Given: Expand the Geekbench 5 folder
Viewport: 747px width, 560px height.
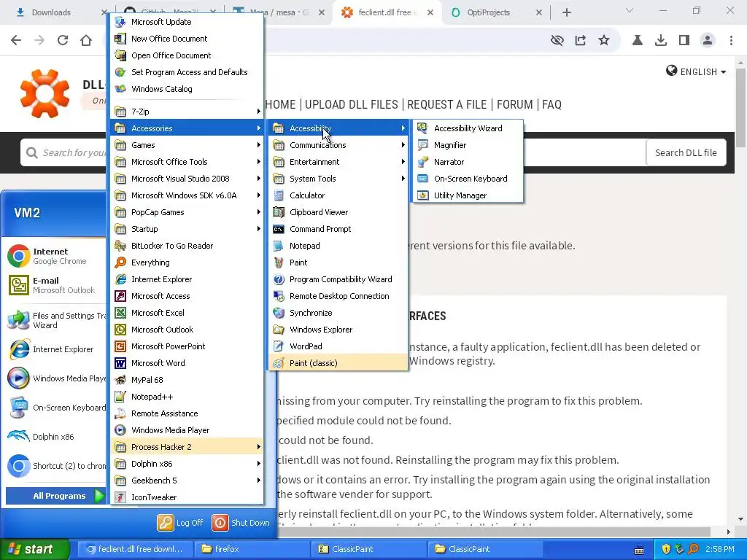Looking at the screenshot, I should [187, 481].
